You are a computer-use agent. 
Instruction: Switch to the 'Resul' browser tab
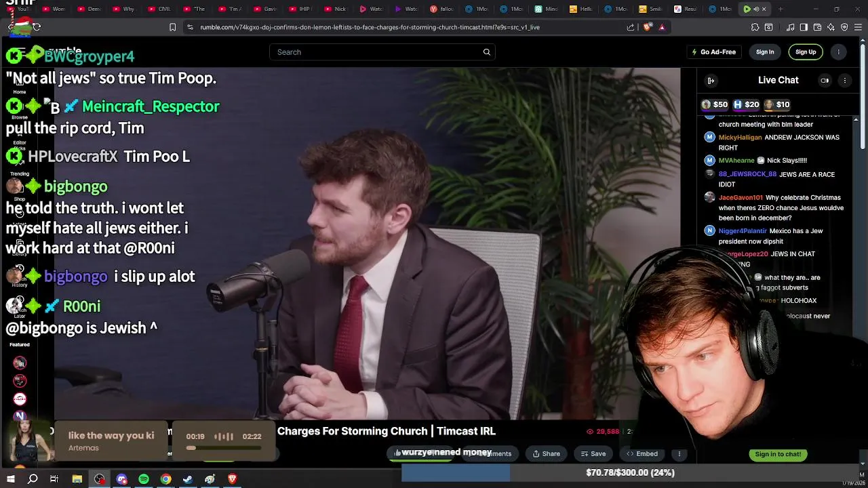coord(686,9)
